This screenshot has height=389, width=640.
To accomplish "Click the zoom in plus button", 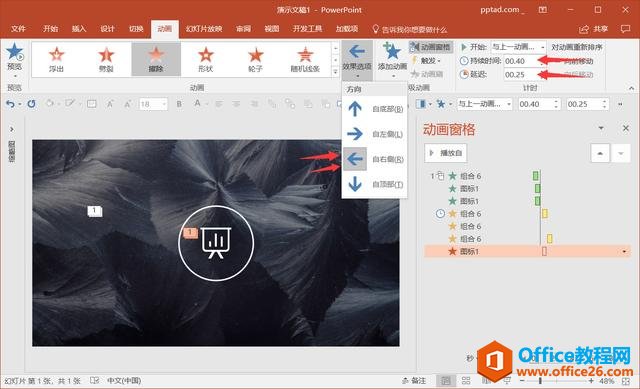I will 591,380.
